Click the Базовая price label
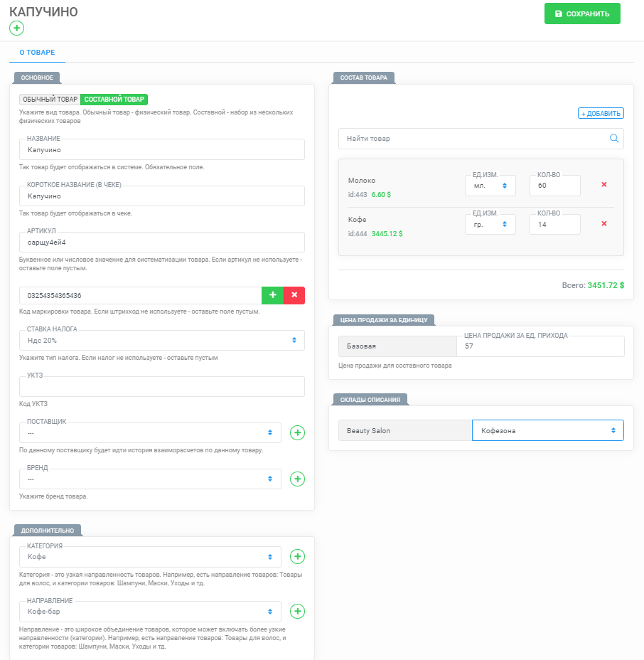This screenshot has height=660, width=644. pos(397,346)
